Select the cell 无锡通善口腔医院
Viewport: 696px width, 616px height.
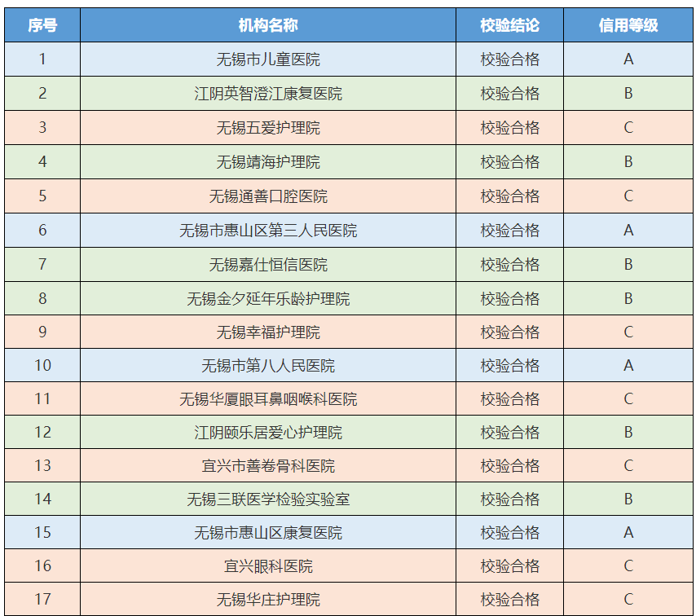(268, 196)
